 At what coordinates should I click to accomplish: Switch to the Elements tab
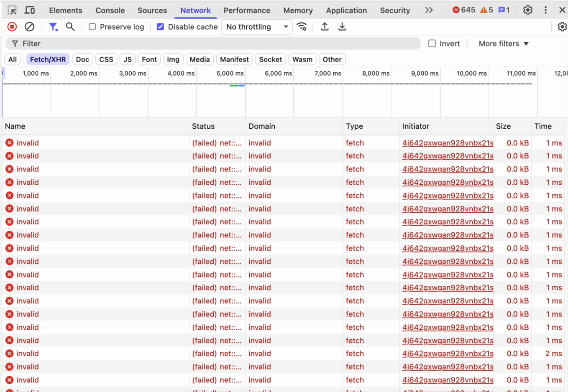(66, 10)
